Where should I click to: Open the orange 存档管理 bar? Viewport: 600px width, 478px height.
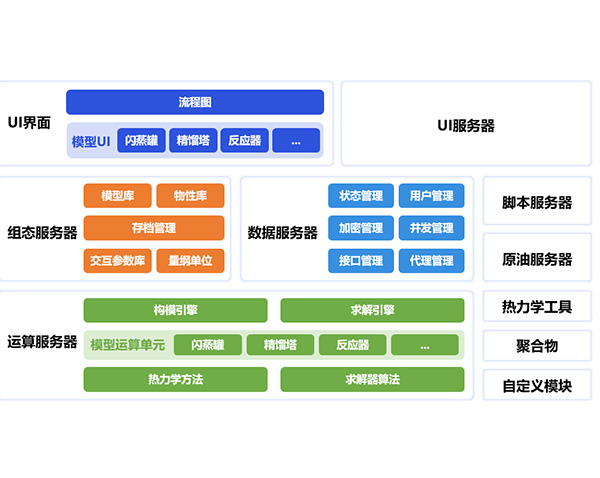(x=154, y=228)
